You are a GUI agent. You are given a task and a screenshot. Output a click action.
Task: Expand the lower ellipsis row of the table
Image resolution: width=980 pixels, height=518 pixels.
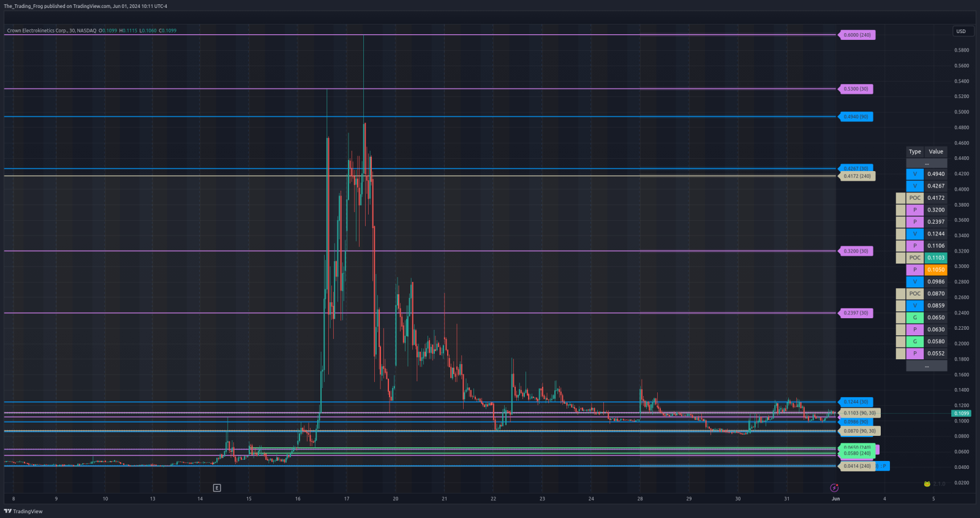click(927, 365)
